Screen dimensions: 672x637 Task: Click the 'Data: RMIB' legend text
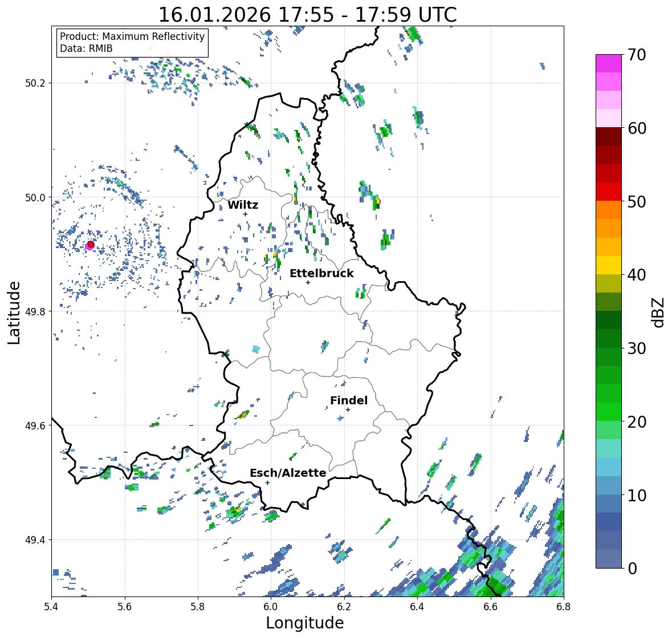pos(86,48)
